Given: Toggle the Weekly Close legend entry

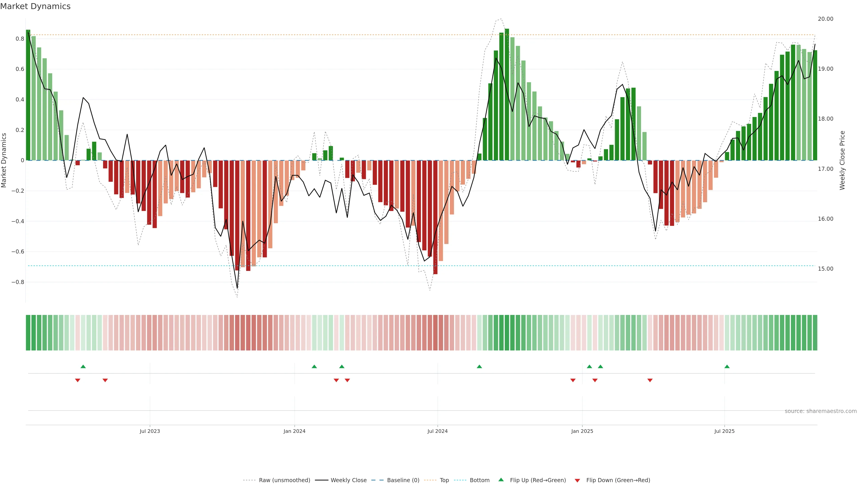Looking at the screenshot, I should (348, 480).
